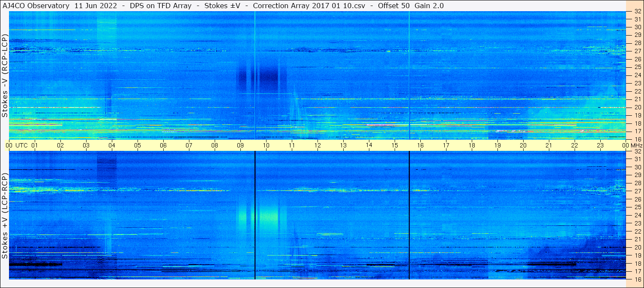The height and width of the screenshot is (288, 644).
Task: Click the '13' hour tick on time axis
Action: [343, 145]
